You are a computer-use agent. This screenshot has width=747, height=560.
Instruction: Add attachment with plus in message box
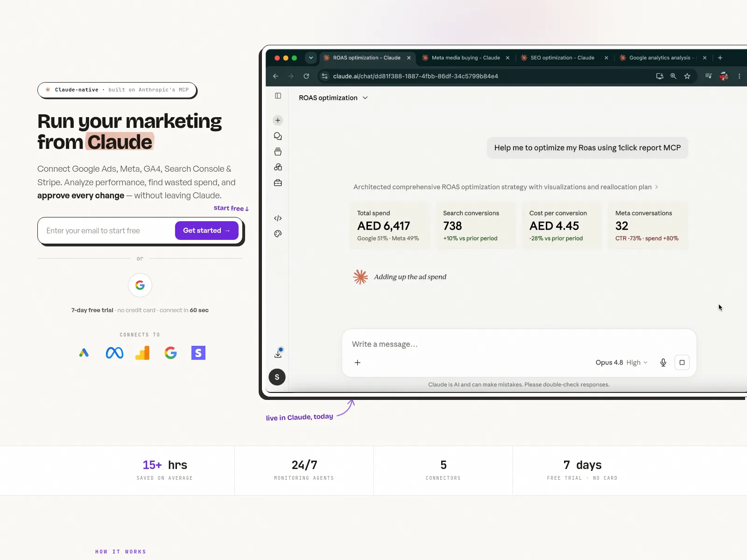pos(358,363)
